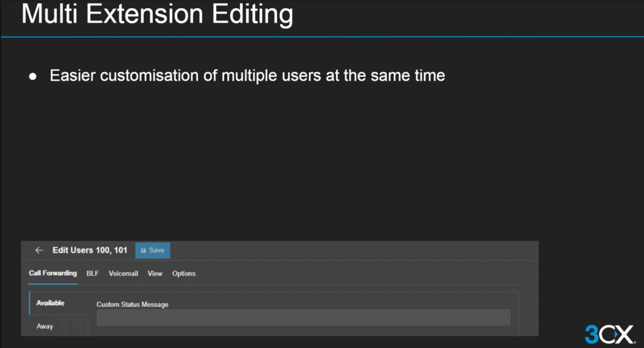
Task: Click the blue bar left of Available
Action: click(x=30, y=303)
